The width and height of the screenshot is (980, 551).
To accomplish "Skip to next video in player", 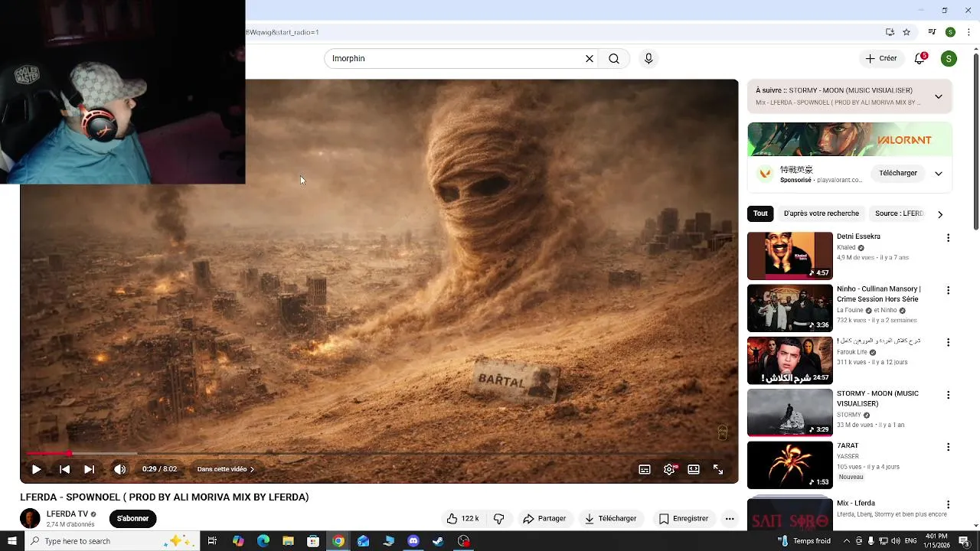I will click(x=89, y=469).
